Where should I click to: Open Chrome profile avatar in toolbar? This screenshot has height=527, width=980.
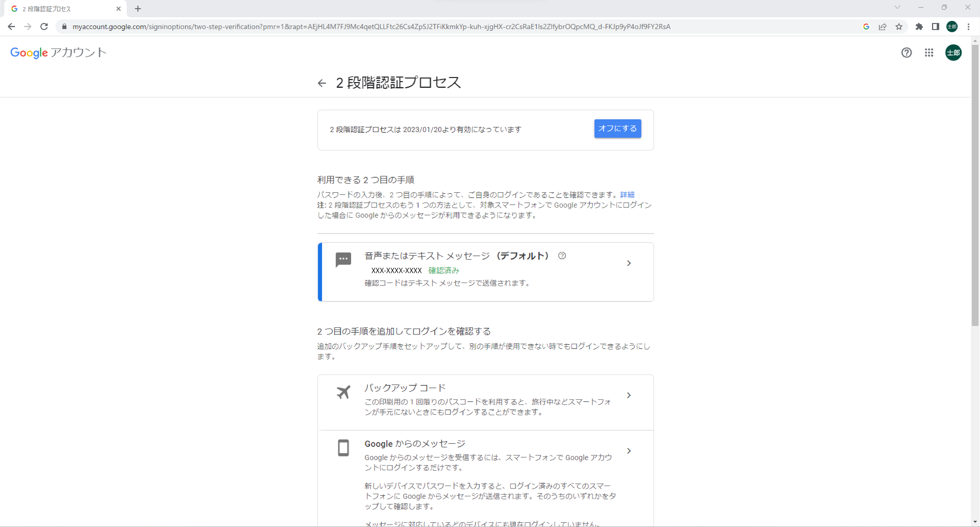pos(952,27)
